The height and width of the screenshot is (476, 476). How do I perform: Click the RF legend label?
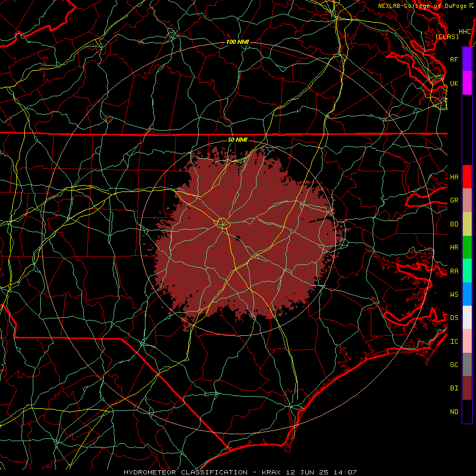click(454, 59)
